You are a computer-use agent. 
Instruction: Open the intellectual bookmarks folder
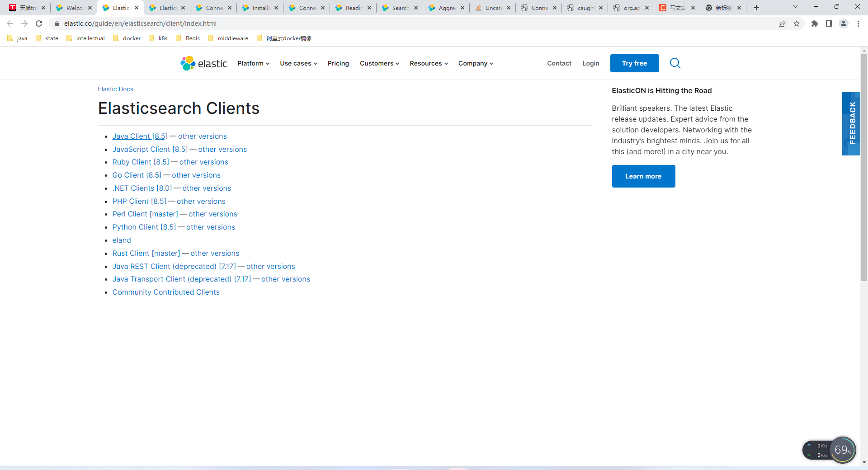pos(85,38)
